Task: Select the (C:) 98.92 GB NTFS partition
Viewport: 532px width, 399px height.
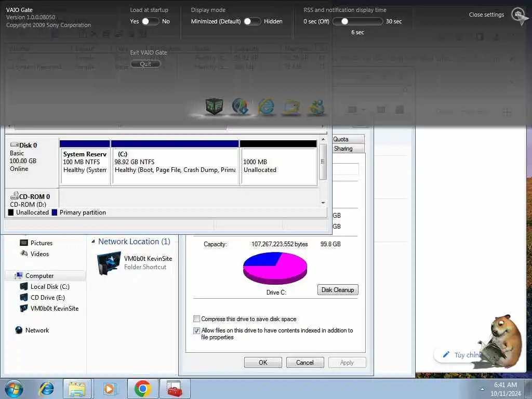Action: click(175, 163)
